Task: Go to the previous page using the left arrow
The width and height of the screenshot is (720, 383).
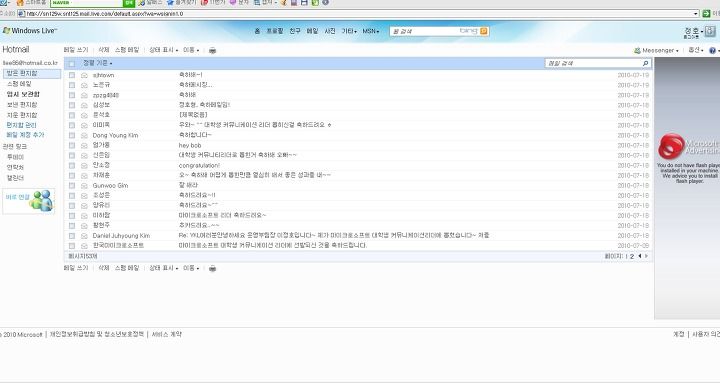Action: [640, 256]
